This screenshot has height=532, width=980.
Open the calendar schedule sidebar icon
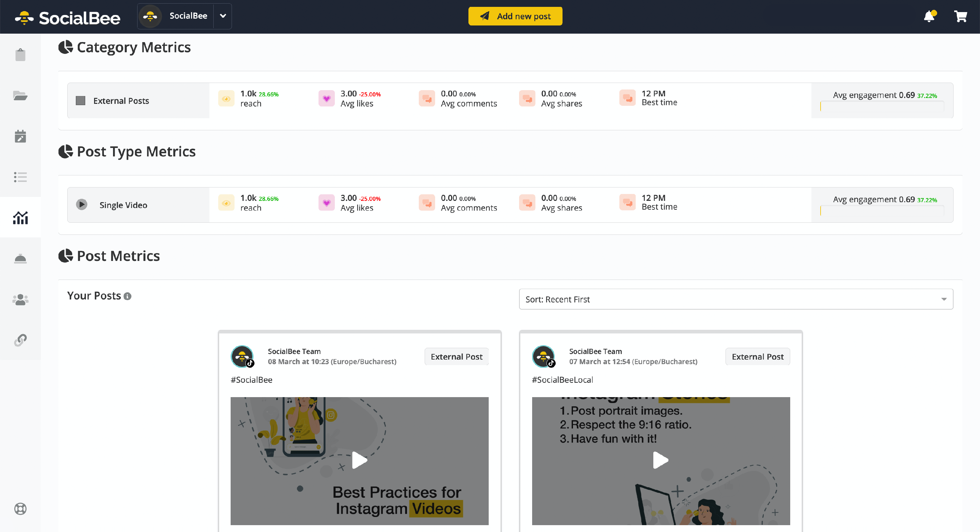(20, 136)
